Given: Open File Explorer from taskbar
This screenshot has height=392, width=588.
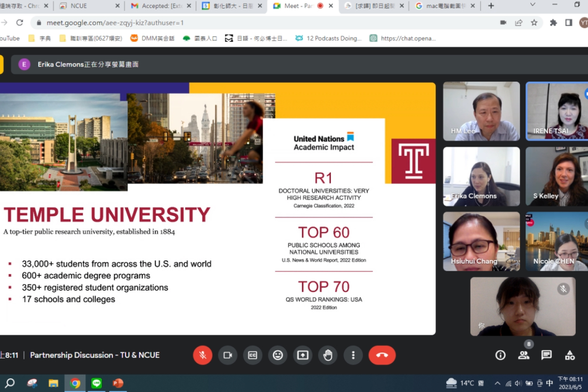Looking at the screenshot, I should 53,383.
